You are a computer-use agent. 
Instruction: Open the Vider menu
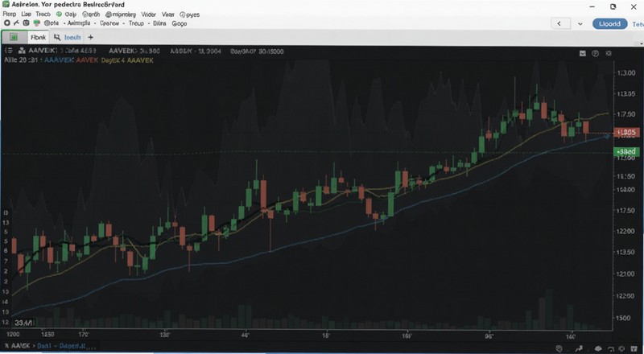(x=148, y=14)
